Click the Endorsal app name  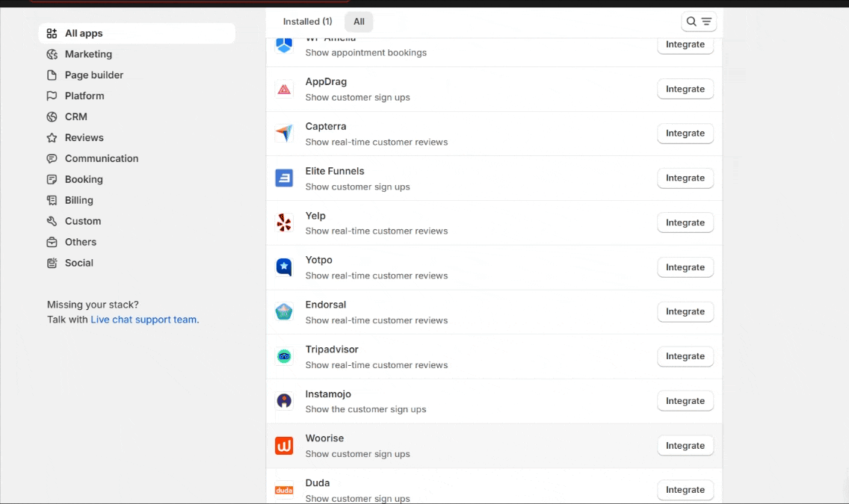325,305
